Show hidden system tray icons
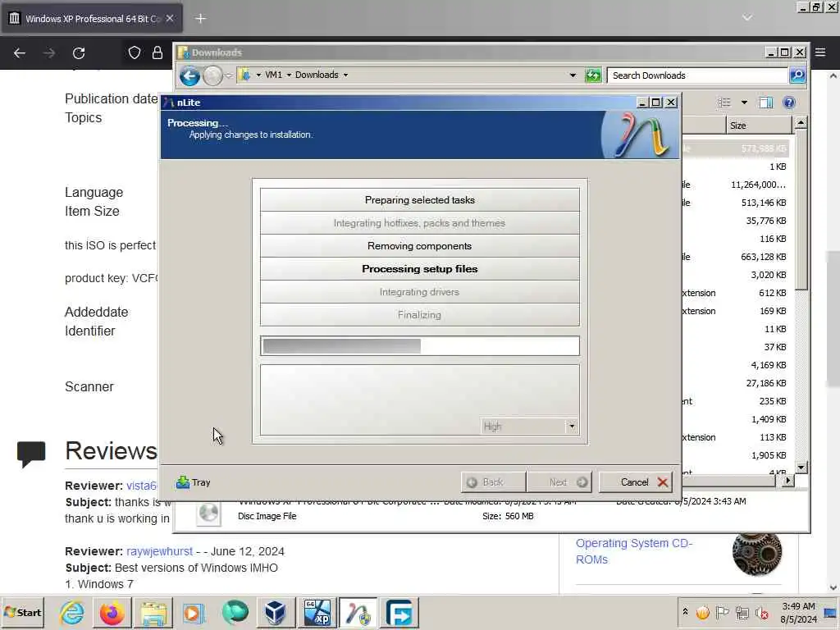 click(685, 612)
